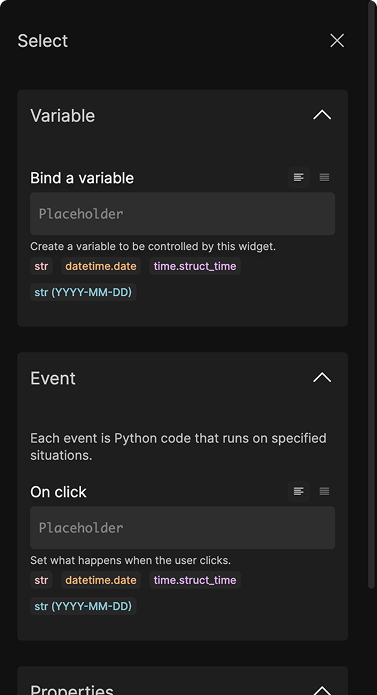Click the Properties section heading

[72, 689]
